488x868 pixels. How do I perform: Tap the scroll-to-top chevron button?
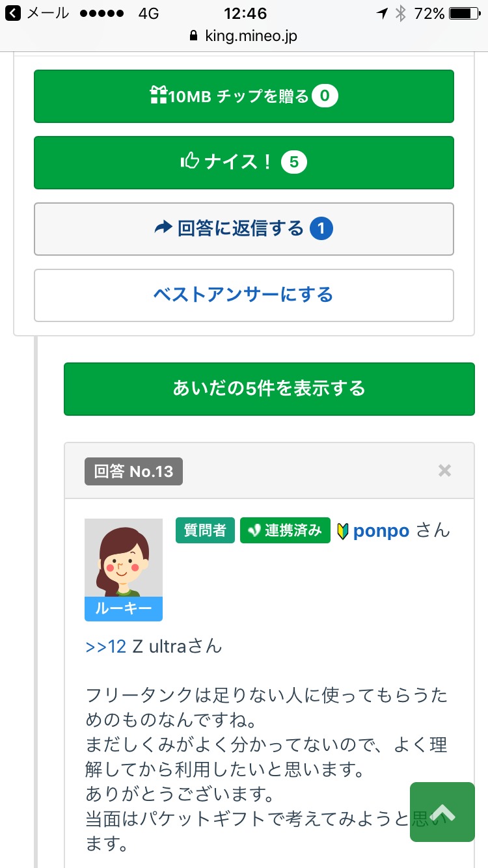pyautogui.click(x=442, y=812)
